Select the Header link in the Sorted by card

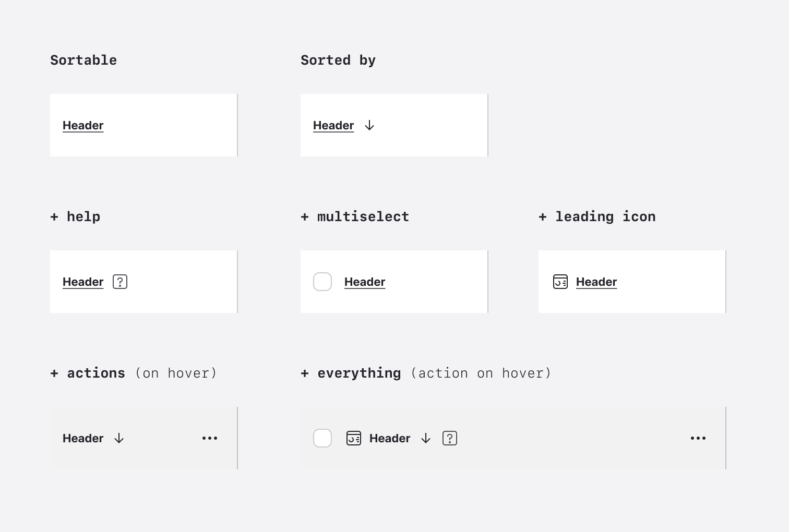point(333,125)
